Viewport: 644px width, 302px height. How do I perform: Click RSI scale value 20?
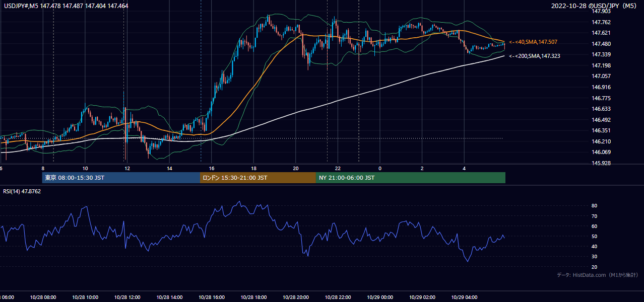point(595,267)
